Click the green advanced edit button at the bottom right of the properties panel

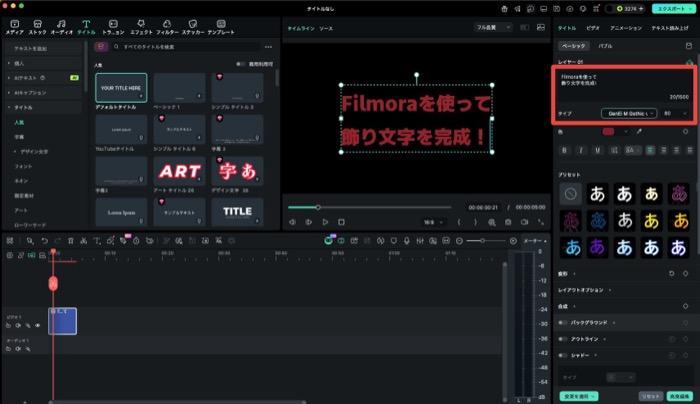click(x=679, y=396)
